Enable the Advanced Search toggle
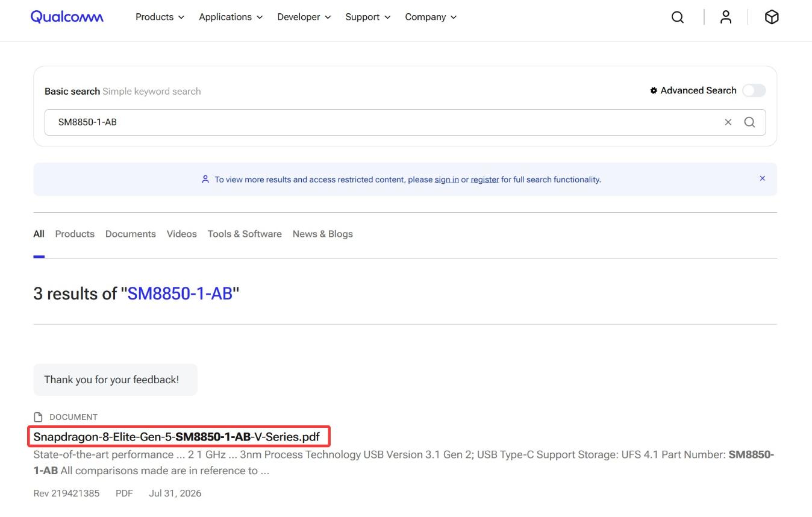This screenshot has width=812, height=517. (754, 90)
